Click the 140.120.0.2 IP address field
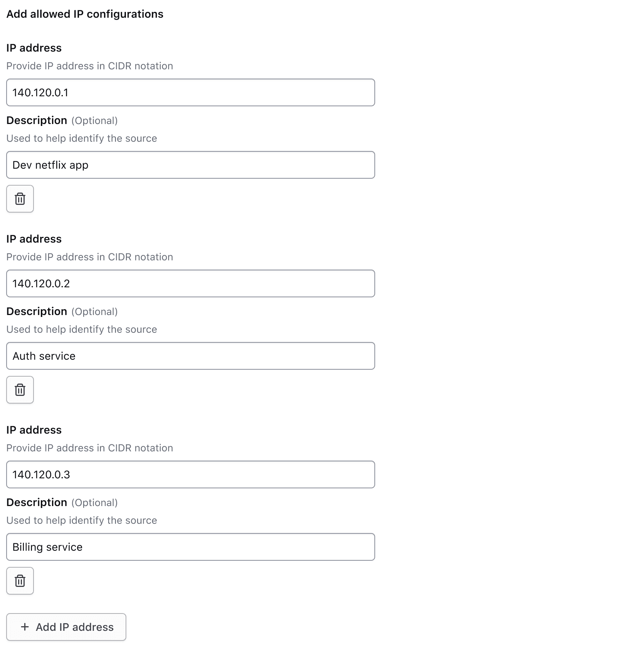This screenshot has width=644, height=647. pos(190,283)
